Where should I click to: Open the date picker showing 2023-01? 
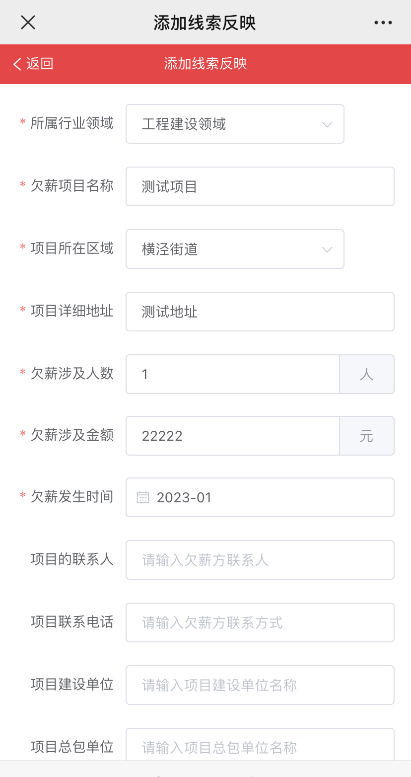click(260, 498)
